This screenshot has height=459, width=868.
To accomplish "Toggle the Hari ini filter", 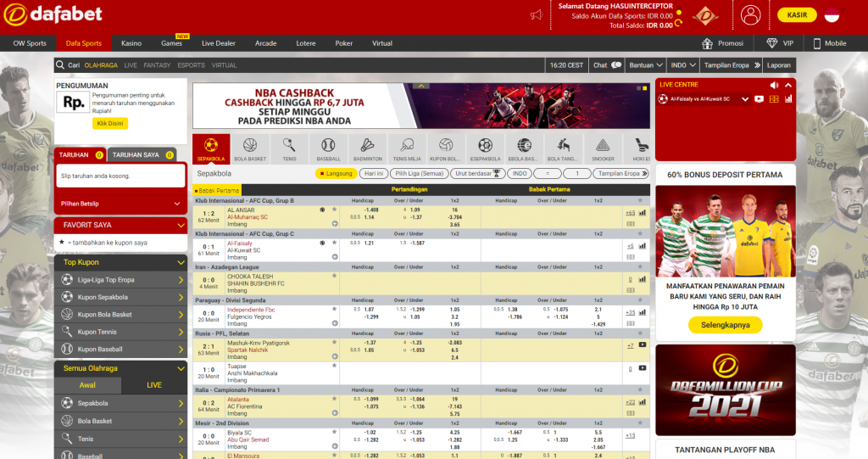I will coord(374,174).
